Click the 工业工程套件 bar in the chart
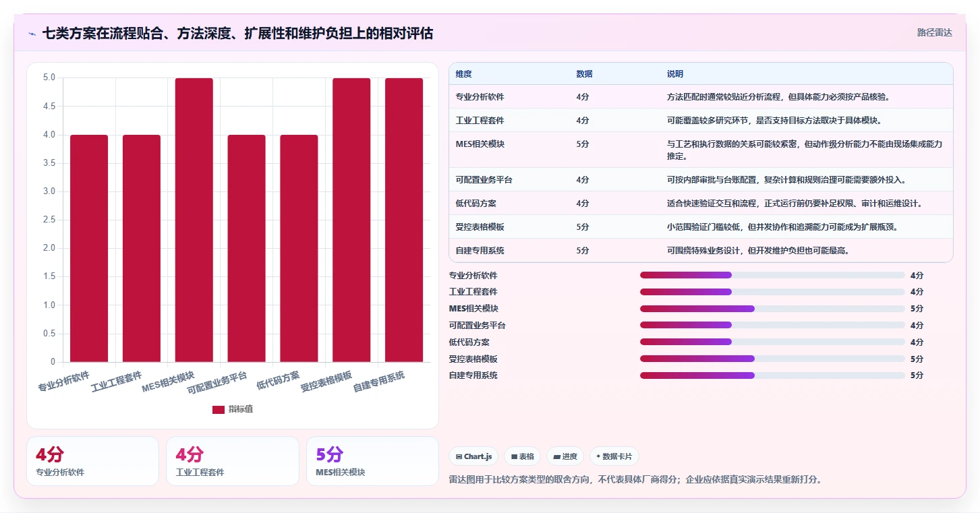 [142, 248]
